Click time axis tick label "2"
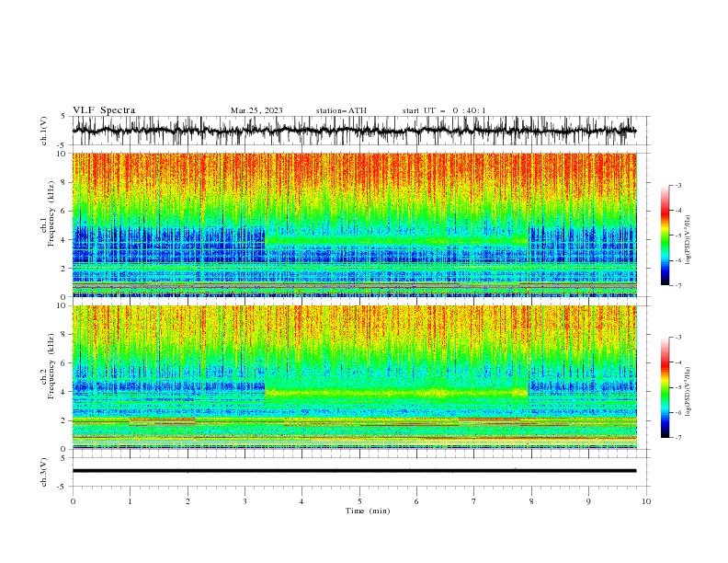728x563 pixels. tap(188, 501)
